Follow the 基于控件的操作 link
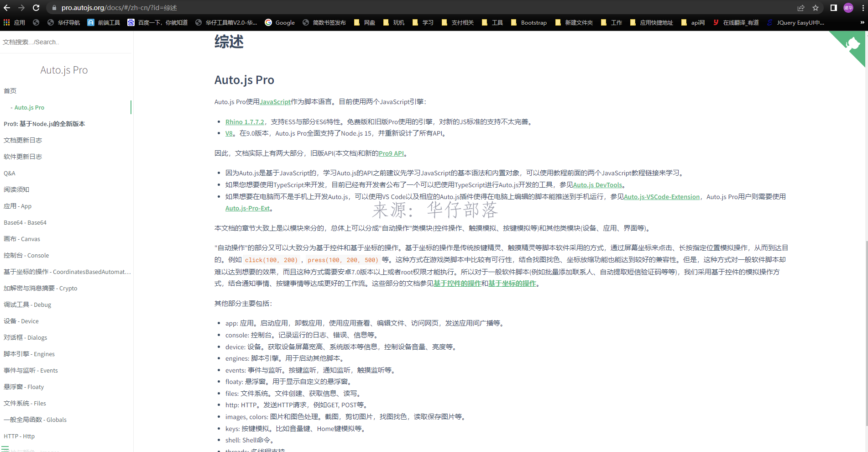868x452 pixels. pos(457,284)
